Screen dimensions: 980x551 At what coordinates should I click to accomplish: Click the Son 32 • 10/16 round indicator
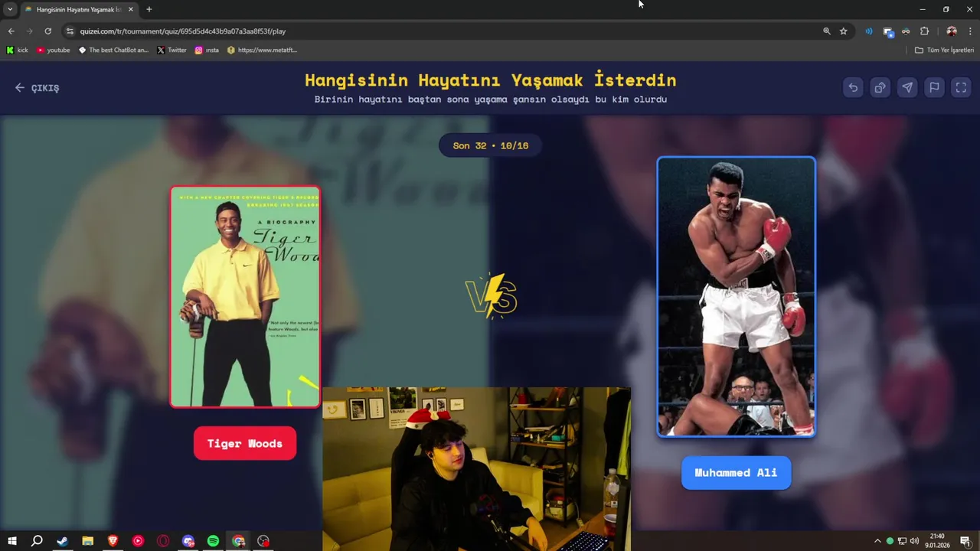(x=490, y=145)
